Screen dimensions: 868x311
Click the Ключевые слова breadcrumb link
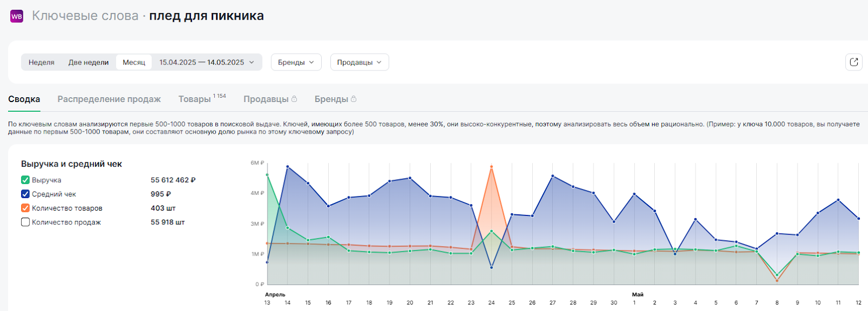(85, 16)
